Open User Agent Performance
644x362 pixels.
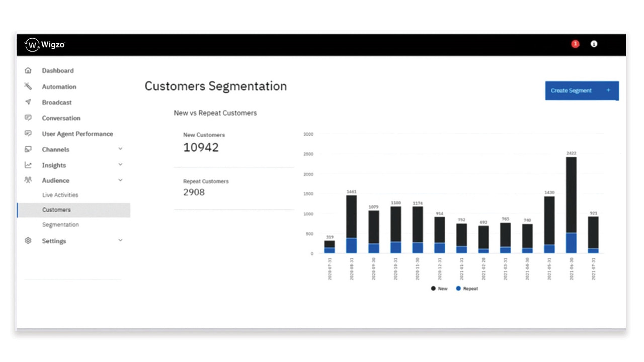[77, 134]
